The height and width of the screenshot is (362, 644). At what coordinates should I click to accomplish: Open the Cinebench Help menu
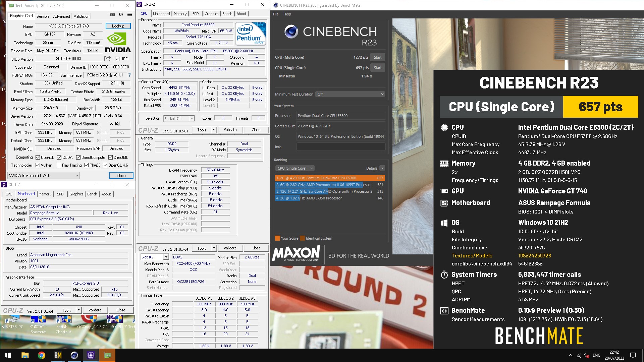pos(287,14)
